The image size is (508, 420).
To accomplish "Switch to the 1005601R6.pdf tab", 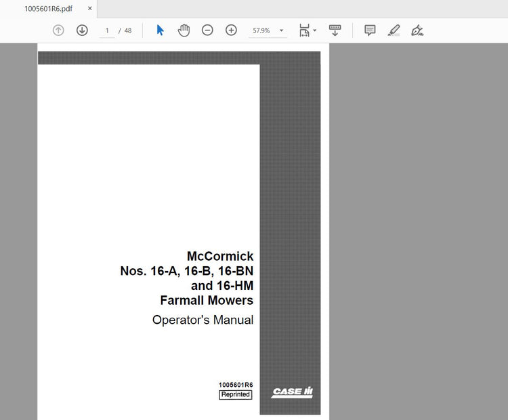I will [x=48, y=9].
